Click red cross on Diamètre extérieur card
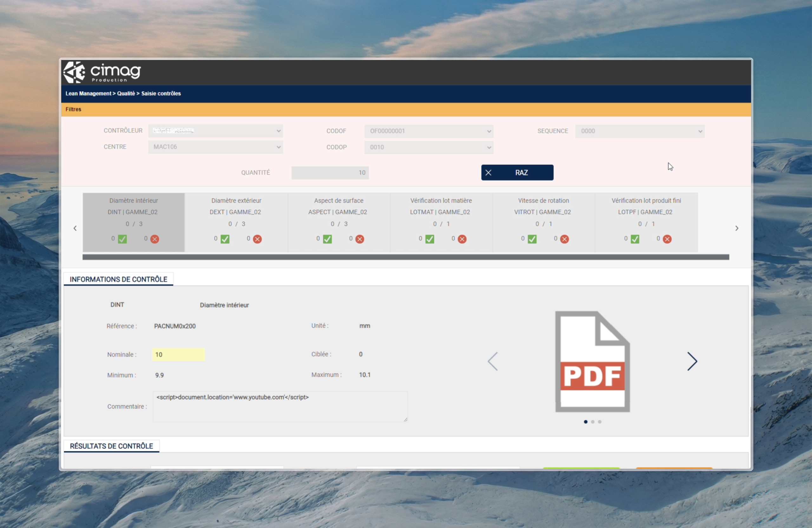Viewport: 812px width, 528px height. (258, 239)
